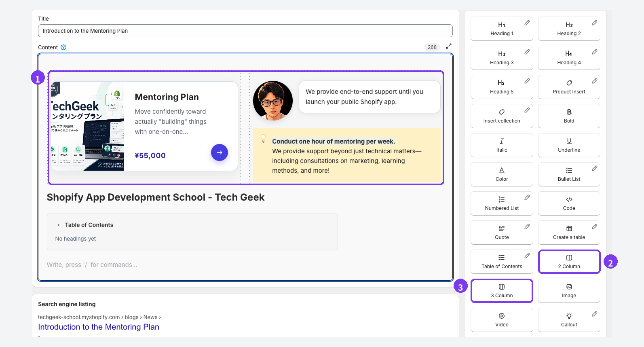Viewport: 644px width, 347px height.
Task: Insert a Video block
Action: click(x=502, y=320)
